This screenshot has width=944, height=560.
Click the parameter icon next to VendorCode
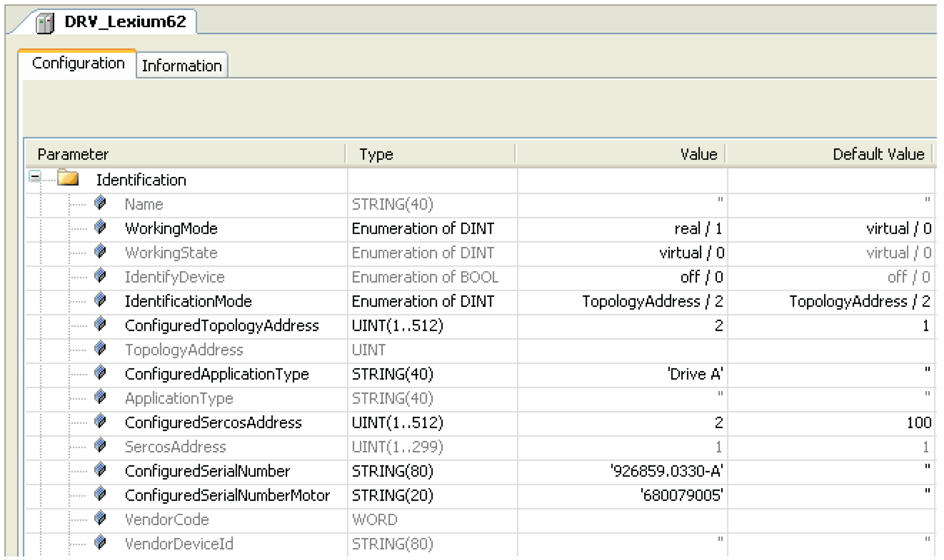pyautogui.click(x=100, y=518)
